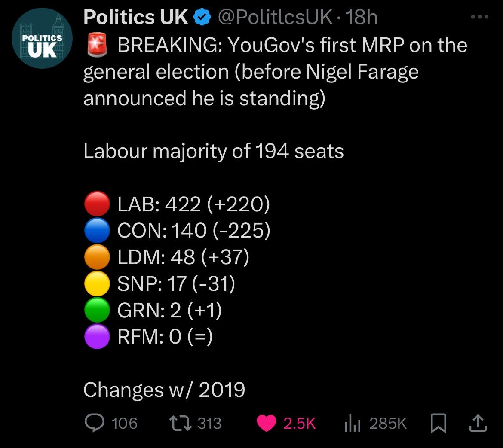This screenshot has height=448, width=503.
Task: Click the red LAB circle
Action: 97,204
